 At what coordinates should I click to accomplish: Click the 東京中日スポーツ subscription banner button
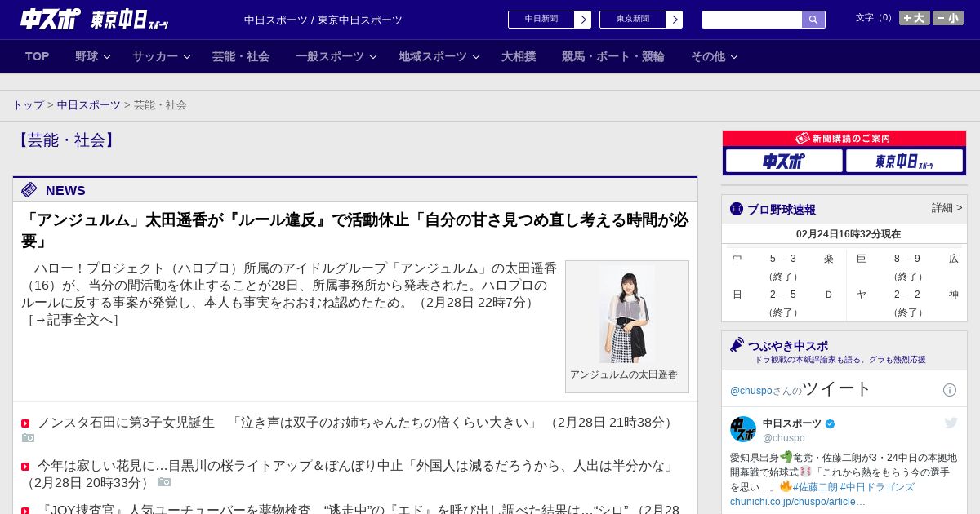tap(904, 161)
